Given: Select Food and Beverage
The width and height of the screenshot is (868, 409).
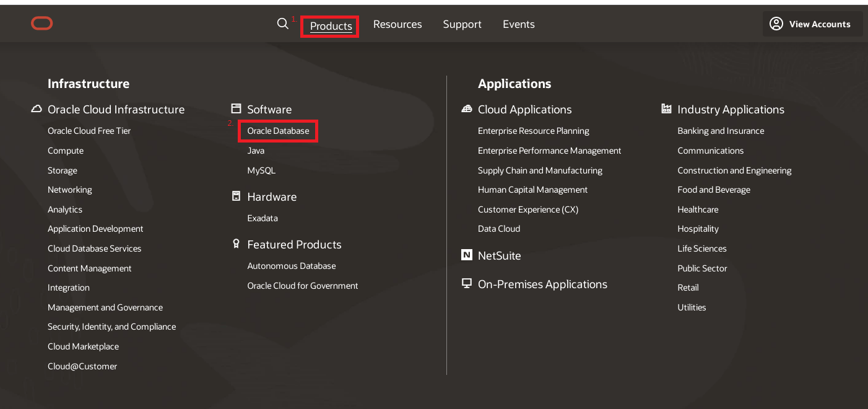Looking at the screenshot, I should (714, 190).
